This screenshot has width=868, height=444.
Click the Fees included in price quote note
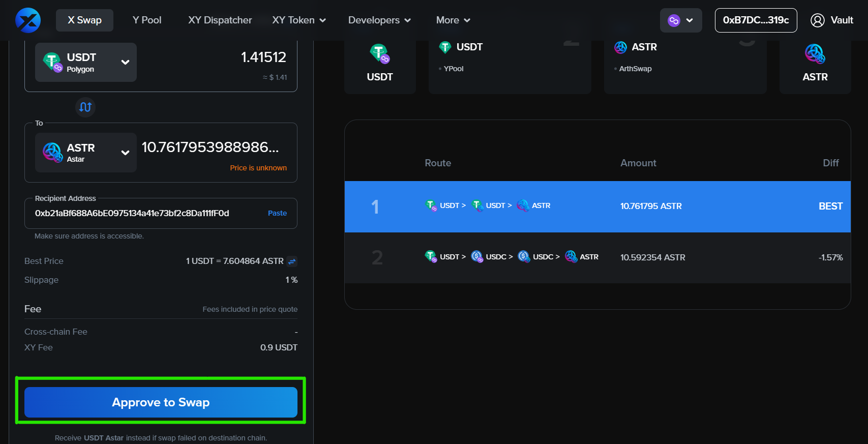pos(250,309)
